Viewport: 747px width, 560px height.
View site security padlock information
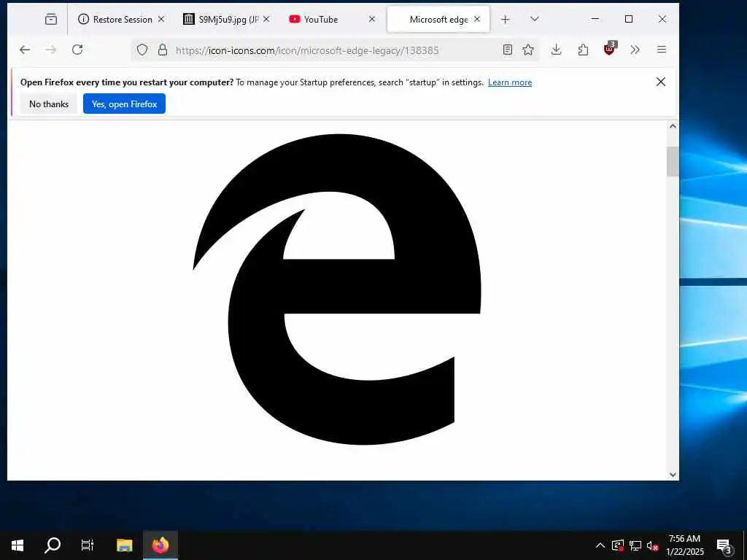pos(163,50)
